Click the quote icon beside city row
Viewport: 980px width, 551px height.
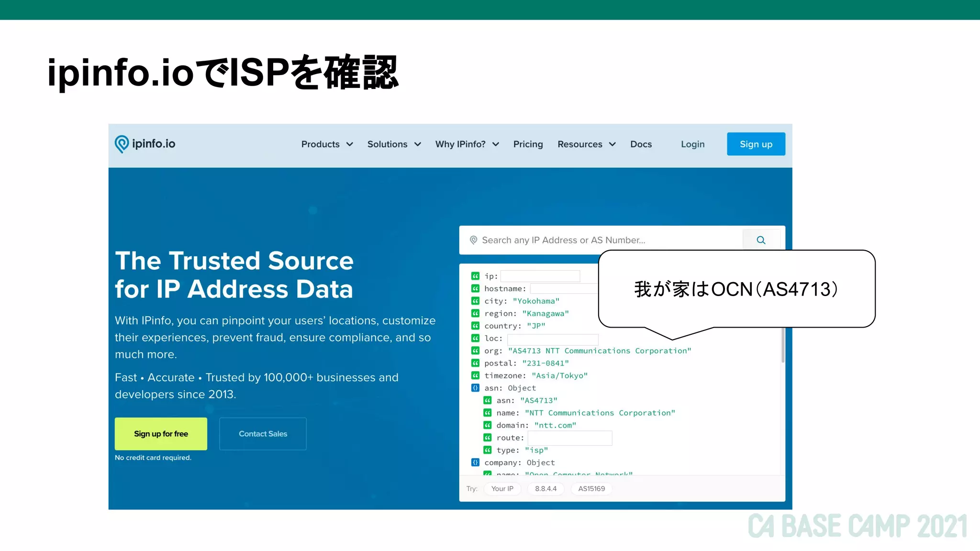475,301
